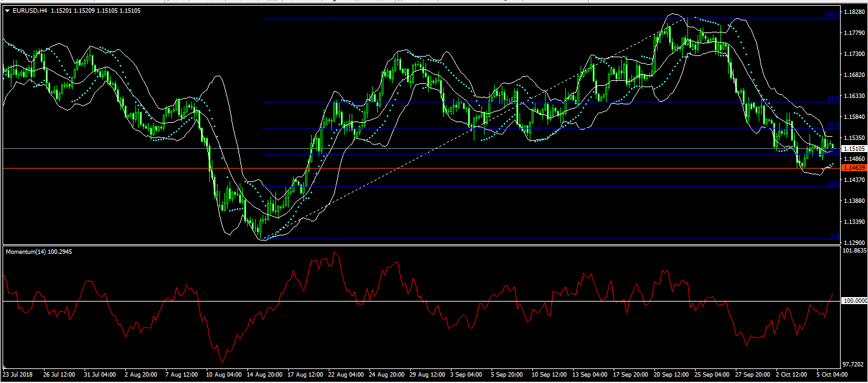Click price scale value 1.17300

point(853,54)
